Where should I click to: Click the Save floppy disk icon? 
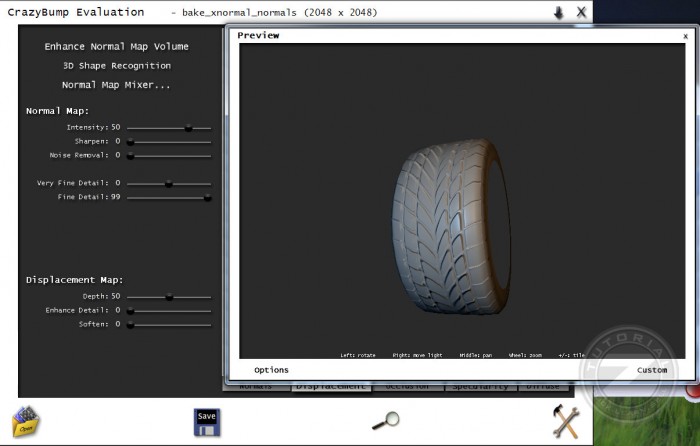(x=206, y=420)
